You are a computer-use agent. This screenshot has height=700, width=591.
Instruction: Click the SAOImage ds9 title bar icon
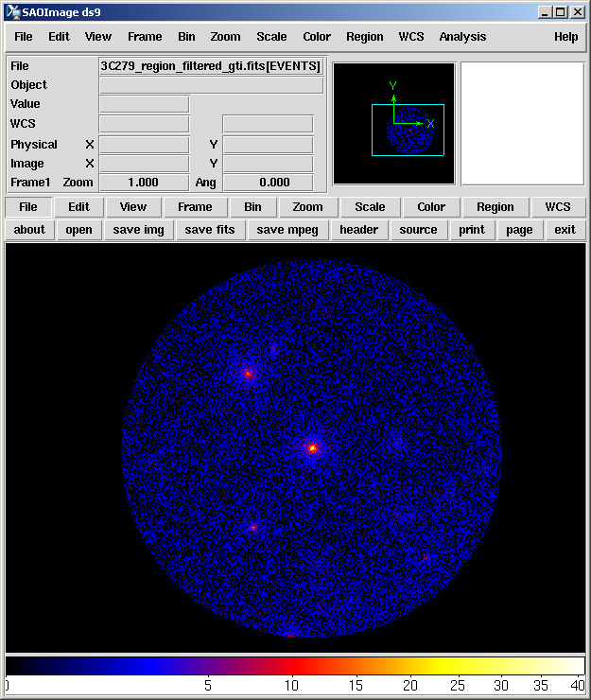13,12
